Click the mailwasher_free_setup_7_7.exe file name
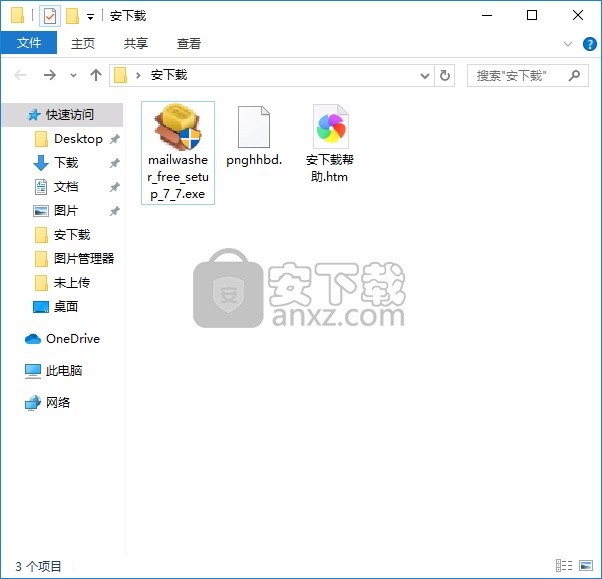The height and width of the screenshot is (579, 602). click(x=178, y=177)
